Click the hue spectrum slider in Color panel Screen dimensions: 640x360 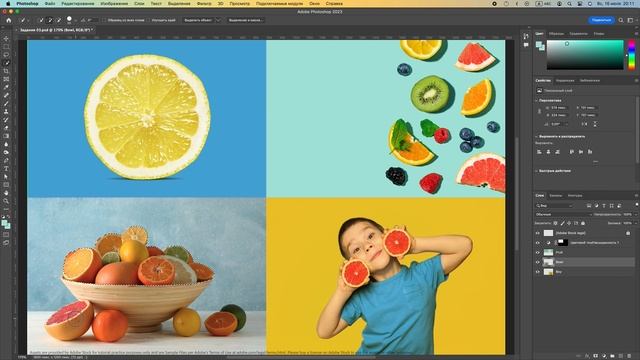point(631,55)
